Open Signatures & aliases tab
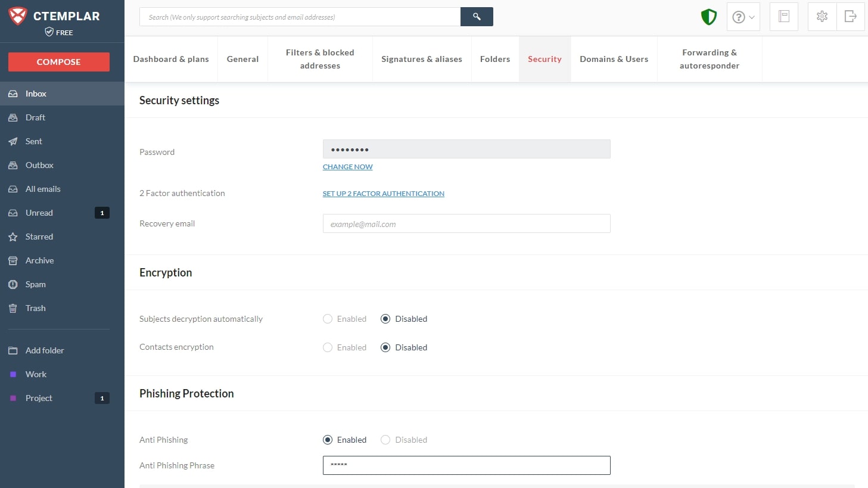This screenshot has height=488, width=868. (422, 59)
